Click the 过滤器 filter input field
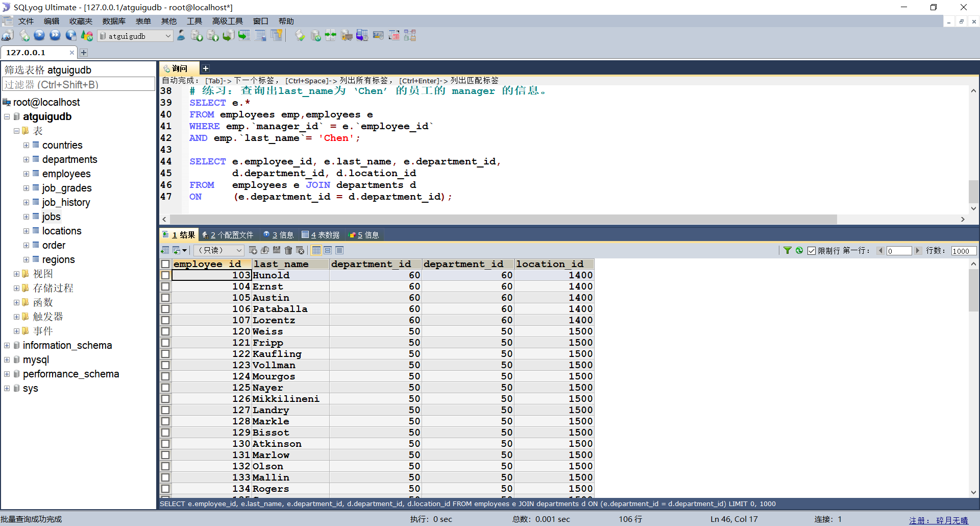 [x=79, y=84]
